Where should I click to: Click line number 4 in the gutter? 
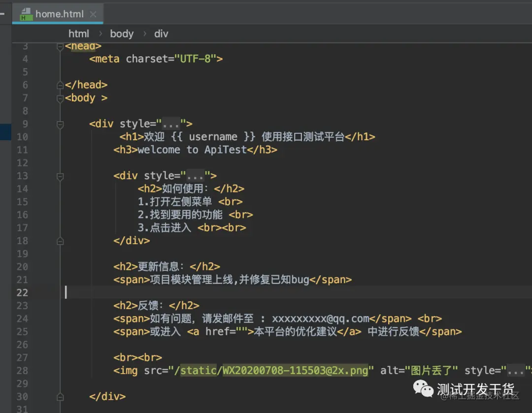pyautogui.click(x=25, y=59)
